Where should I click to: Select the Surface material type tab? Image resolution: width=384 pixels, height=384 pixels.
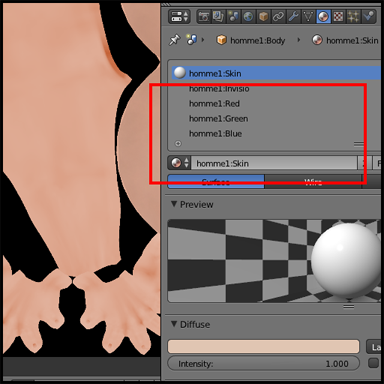(x=216, y=181)
